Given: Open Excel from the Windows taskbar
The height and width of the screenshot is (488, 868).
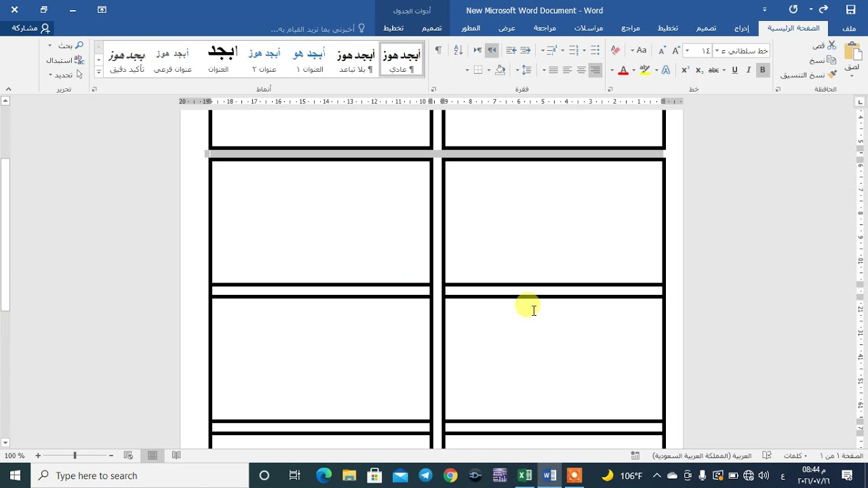Looking at the screenshot, I should point(525,475).
